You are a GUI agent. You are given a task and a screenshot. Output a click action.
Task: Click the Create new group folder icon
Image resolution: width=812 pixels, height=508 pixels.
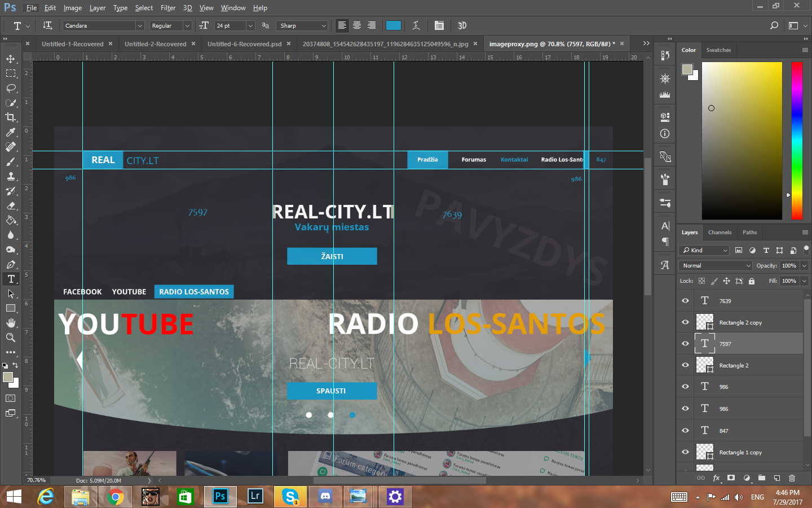pos(761,478)
